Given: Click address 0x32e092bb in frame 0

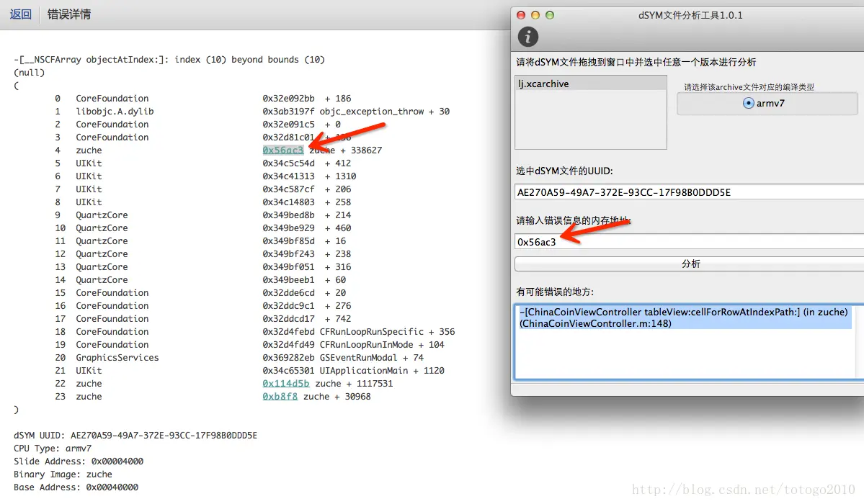Looking at the screenshot, I should click(x=288, y=98).
